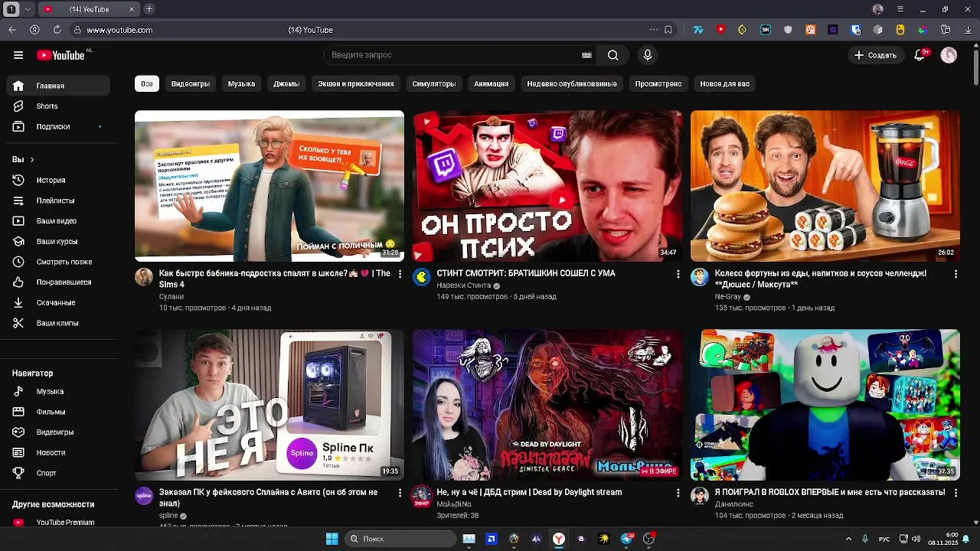Image resolution: width=980 pixels, height=551 pixels.
Task: Reload the page with refresh icon
Action: click(x=57, y=30)
